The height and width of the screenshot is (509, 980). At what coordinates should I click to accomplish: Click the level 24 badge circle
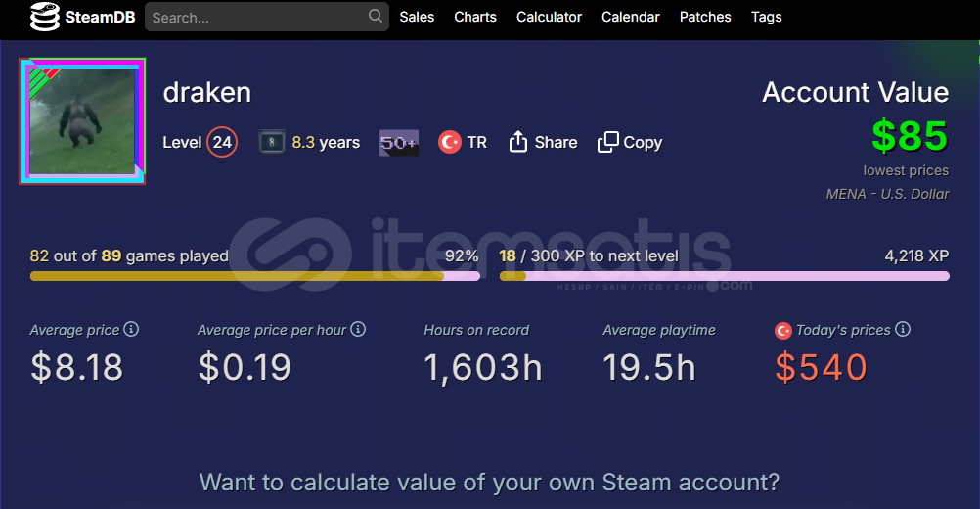click(x=222, y=143)
